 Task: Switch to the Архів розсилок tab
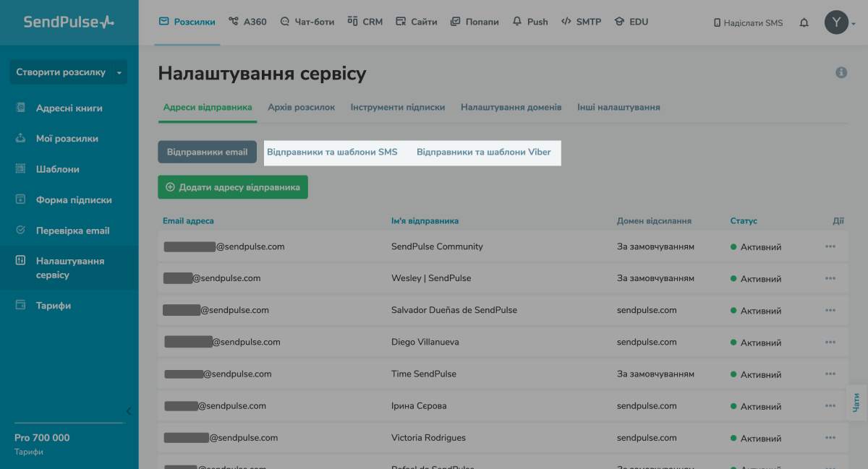point(301,107)
